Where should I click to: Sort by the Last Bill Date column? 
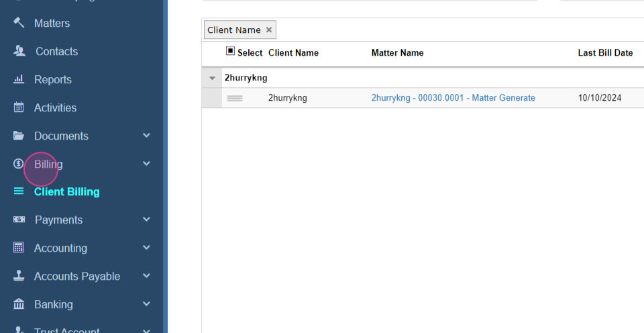coord(605,52)
